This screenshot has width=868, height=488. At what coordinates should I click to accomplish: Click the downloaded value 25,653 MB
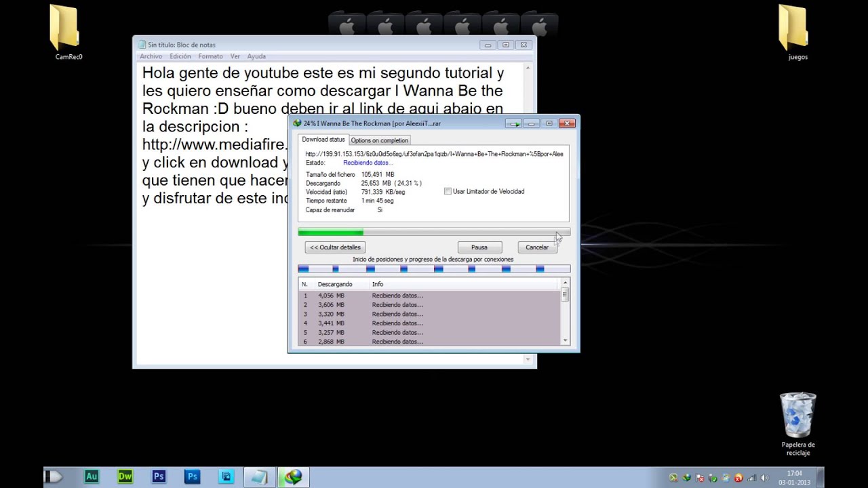point(376,183)
